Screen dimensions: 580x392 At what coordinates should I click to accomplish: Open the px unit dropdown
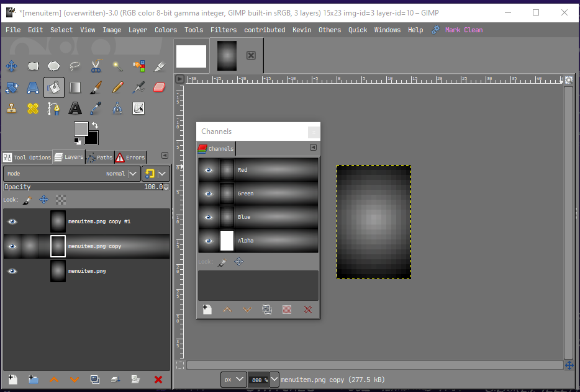(233, 379)
